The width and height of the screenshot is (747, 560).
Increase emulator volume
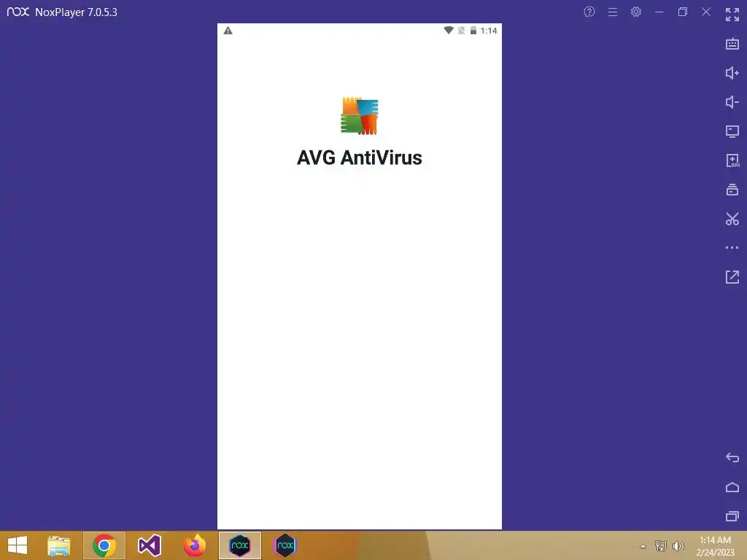[x=732, y=73]
